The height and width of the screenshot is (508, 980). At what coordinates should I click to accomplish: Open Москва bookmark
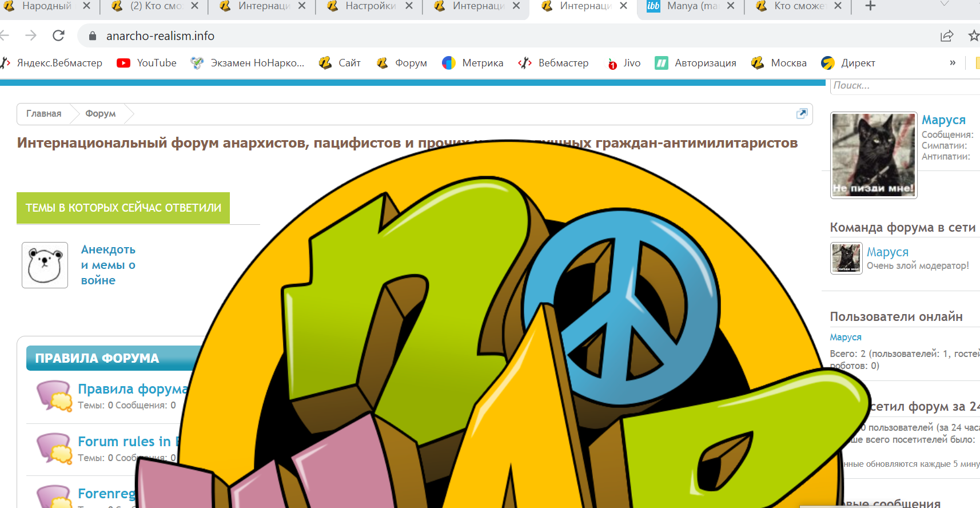tap(779, 63)
